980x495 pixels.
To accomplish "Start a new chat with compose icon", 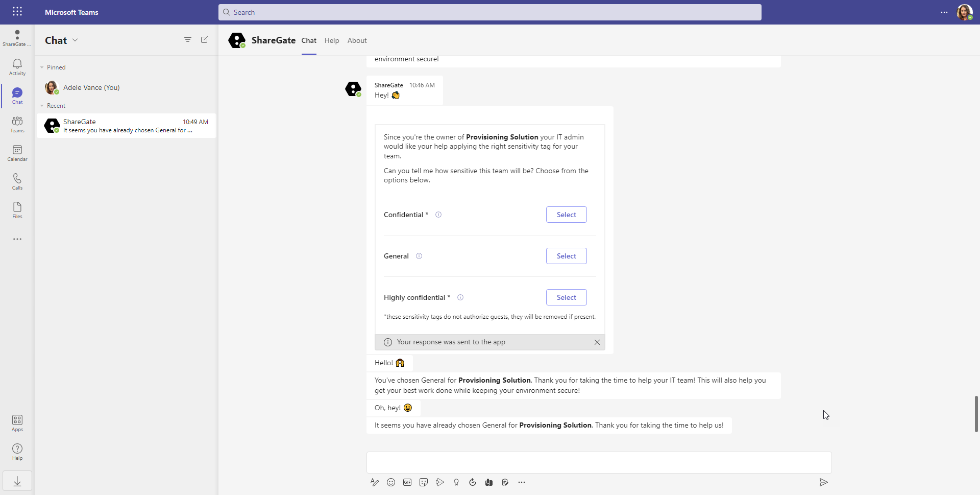I will pos(204,40).
